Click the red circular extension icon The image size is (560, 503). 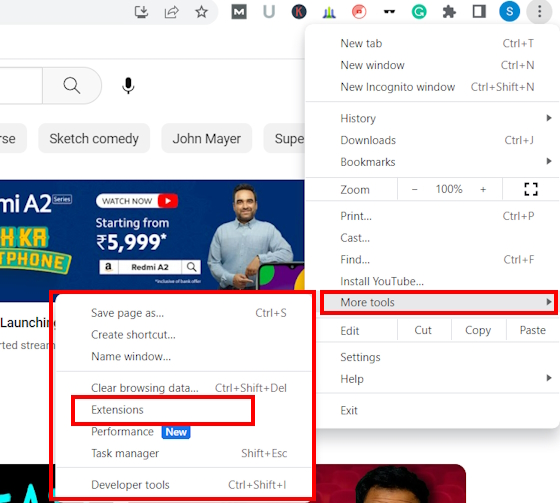[x=359, y=12]
